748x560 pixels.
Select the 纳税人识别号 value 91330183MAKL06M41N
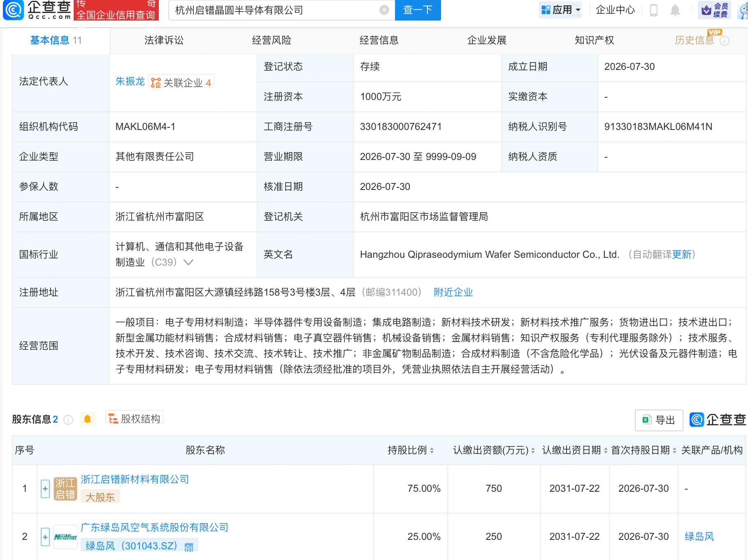658,127
